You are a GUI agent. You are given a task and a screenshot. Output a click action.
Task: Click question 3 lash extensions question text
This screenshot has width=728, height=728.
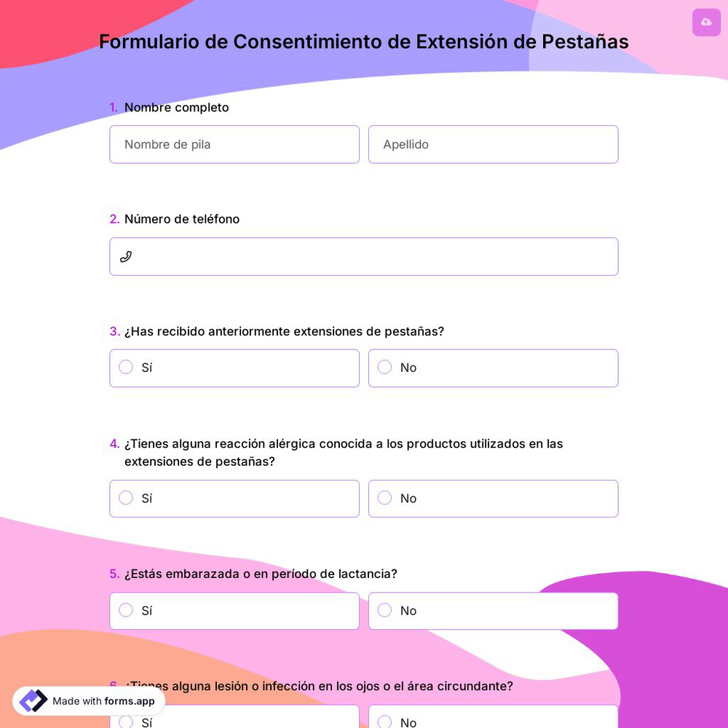[284, 331]
